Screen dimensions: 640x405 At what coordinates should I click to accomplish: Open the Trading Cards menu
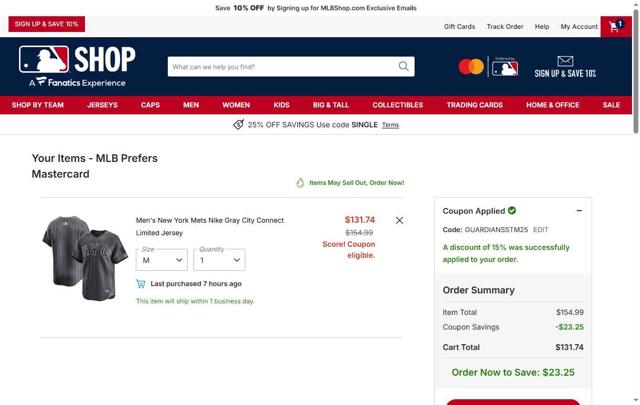tap(474, 105)
